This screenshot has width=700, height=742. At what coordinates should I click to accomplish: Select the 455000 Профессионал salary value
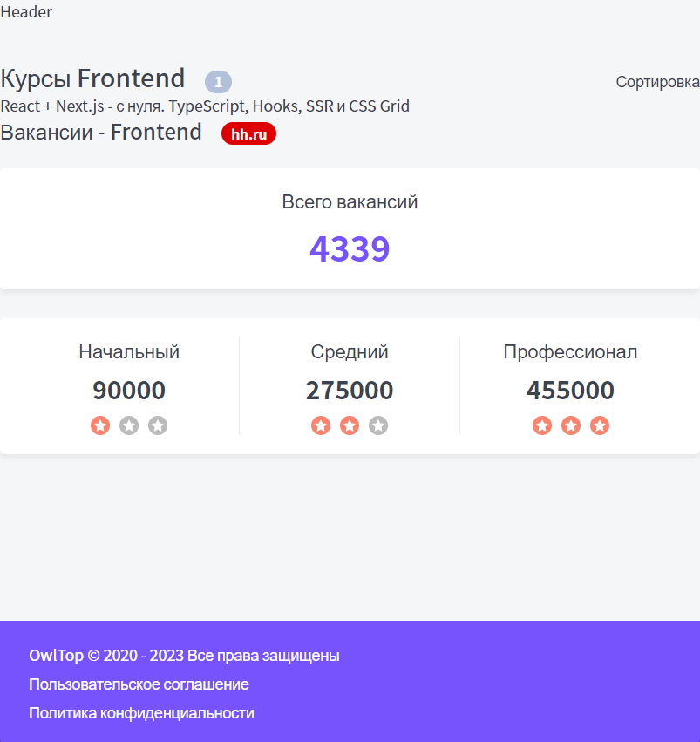tap(570, 391)
